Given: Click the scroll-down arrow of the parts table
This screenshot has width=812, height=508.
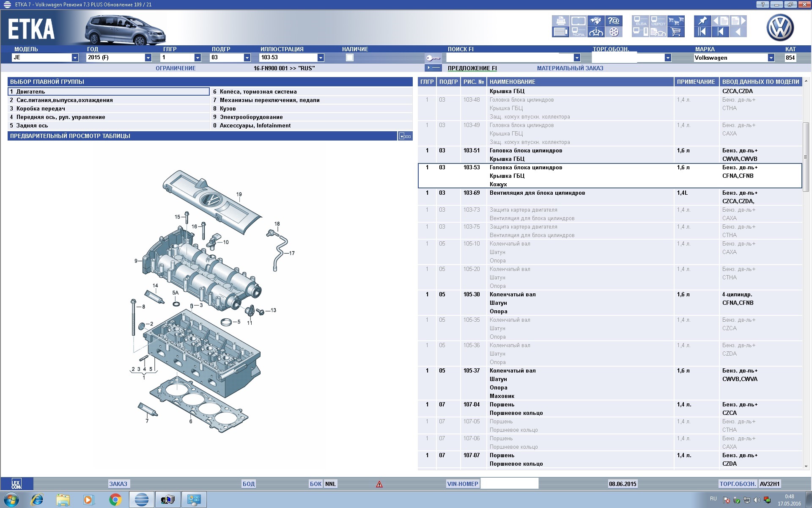Looking at the screenshot, I should (806, 466).
